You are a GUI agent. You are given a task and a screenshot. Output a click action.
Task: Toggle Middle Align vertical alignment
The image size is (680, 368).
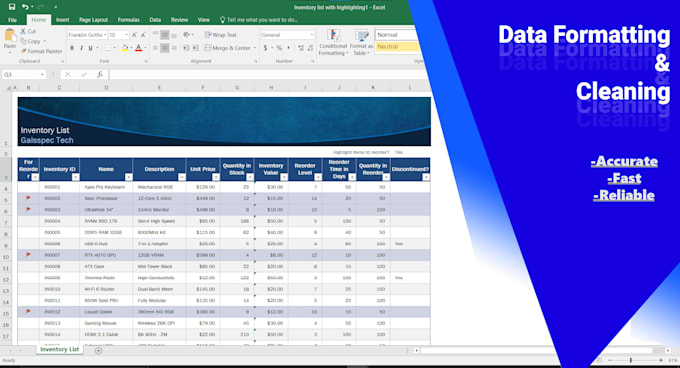pos(165,35)
